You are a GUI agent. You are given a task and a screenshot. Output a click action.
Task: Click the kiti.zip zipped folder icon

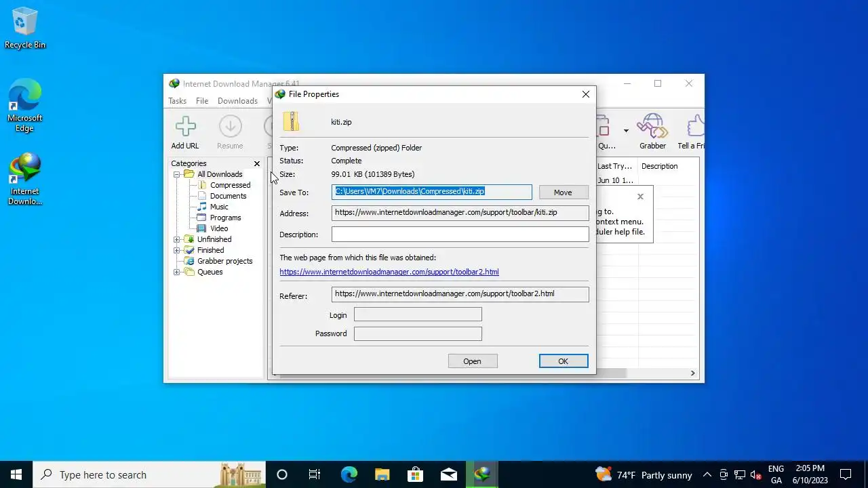pyautogui.click(x=292, y=121)
